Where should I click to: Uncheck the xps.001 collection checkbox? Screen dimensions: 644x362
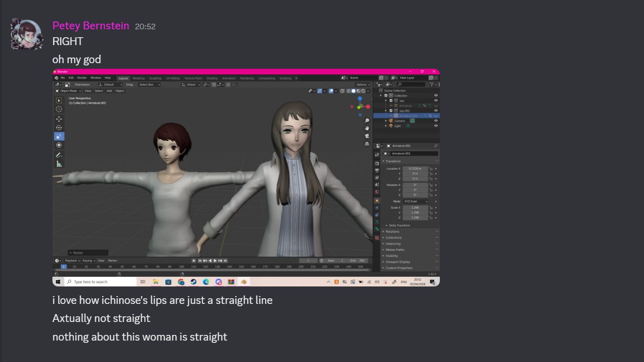(391, 111)
